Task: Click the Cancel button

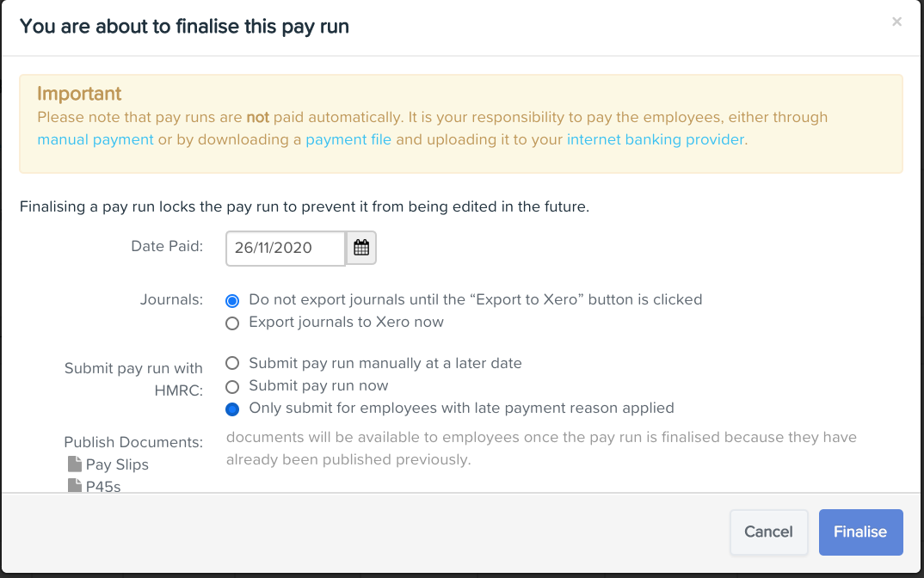Action: click(x=768, y=532)
